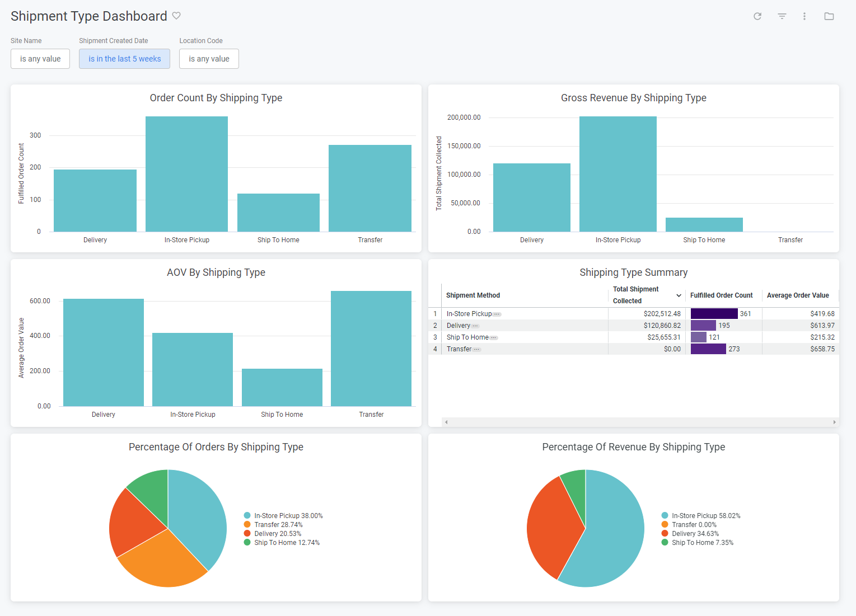Screen dimensions: 856x616
Task: Open the Location Code filter value
Action: coord(209,59)
